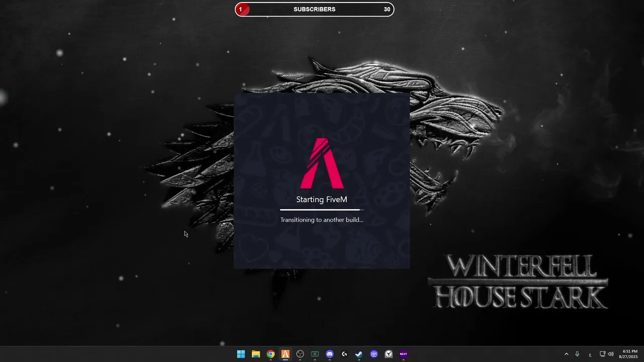Image resolution: width=644 pixels, height=362 pixels.
Task: Open the Xbox Game Bar taskbar icon
Action: pos(315,354)
